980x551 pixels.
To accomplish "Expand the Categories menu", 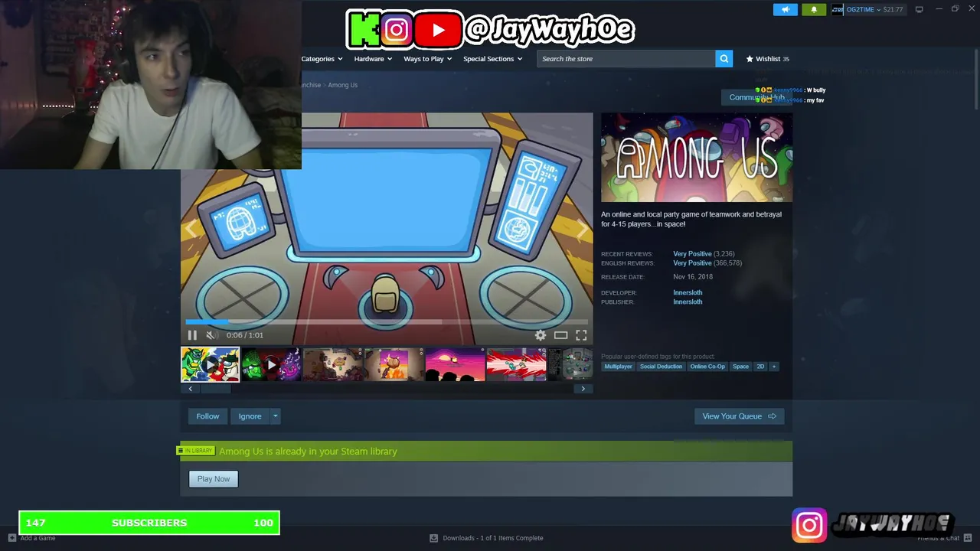I will pyautogui.click(x=322, y=59).
